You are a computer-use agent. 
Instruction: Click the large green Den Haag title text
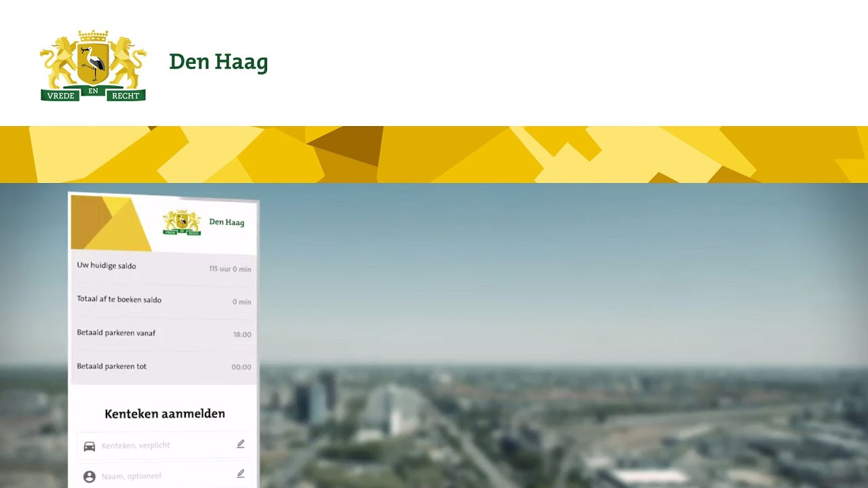(218, 62)
